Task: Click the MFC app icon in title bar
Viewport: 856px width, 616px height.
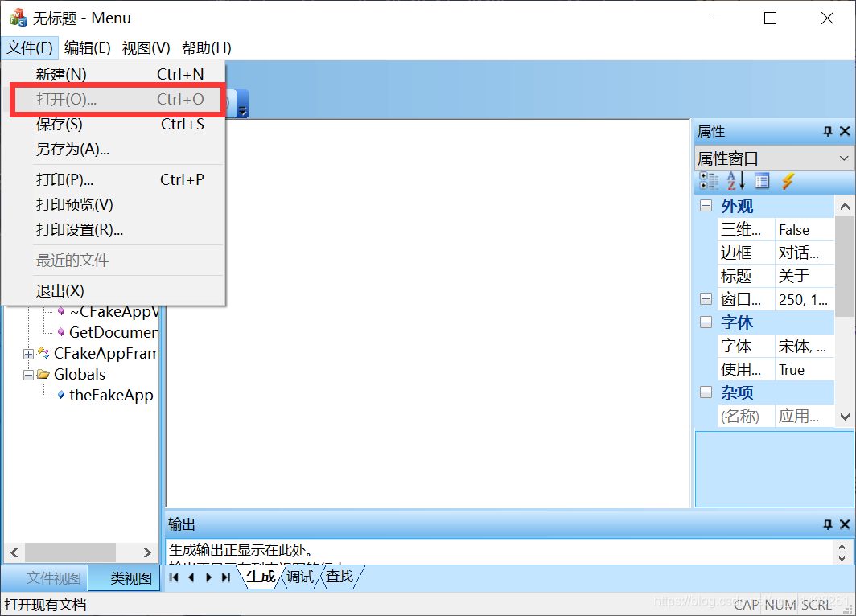Action: tap(18, 18)
